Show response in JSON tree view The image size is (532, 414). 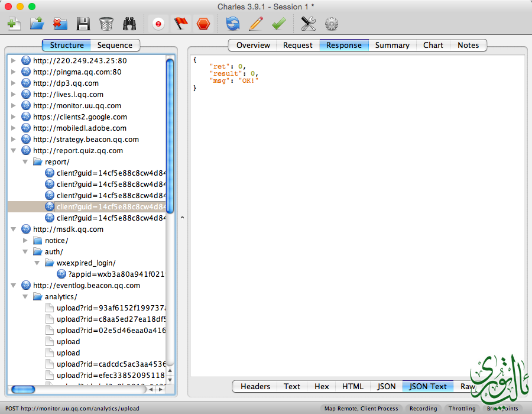pyautogui.click(x=386, y=387)
